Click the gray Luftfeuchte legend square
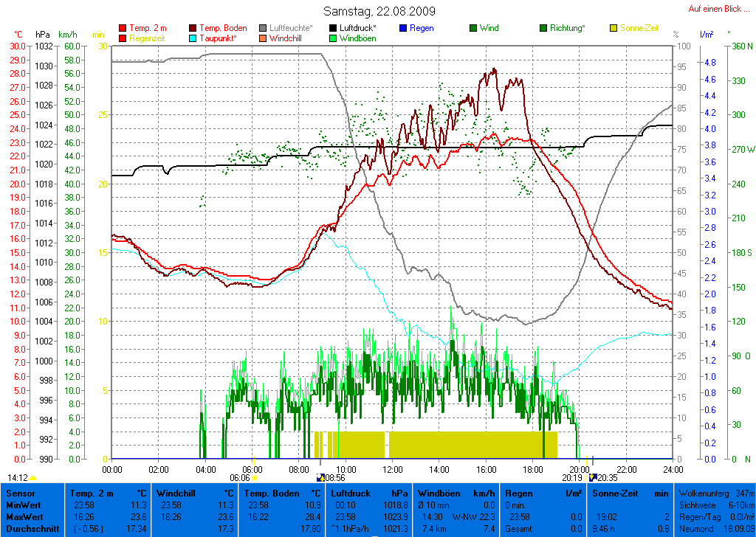Screen dimensions: 756x537 click(264, 29)
